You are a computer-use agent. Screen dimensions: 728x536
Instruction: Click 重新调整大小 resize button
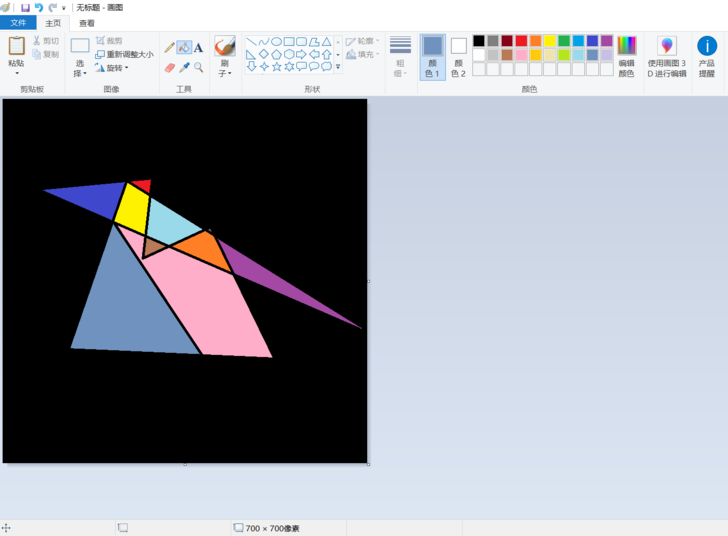pyautogui.click(x=124, y=54)
